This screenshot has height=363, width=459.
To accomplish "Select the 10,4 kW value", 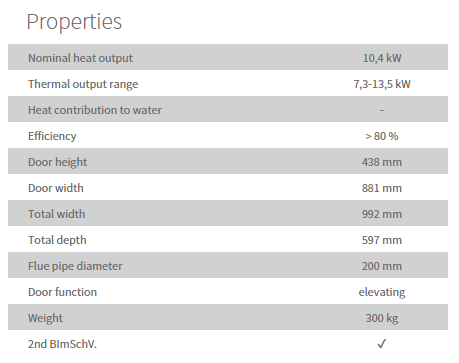I will pyautogui.click(x=382, y=58).
